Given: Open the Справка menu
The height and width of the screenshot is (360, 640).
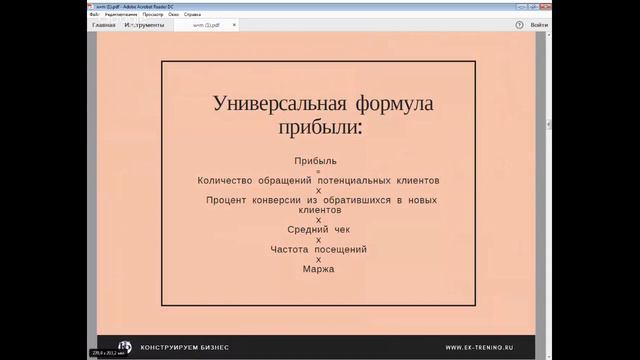Looking at the screenshot, I should [192, 14].
